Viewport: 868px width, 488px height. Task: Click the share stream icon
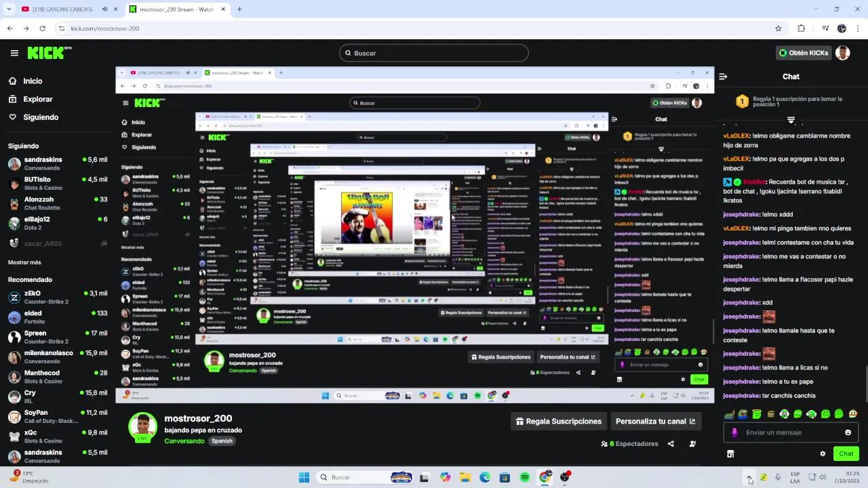pyautogui.click(x=671, y=444)
